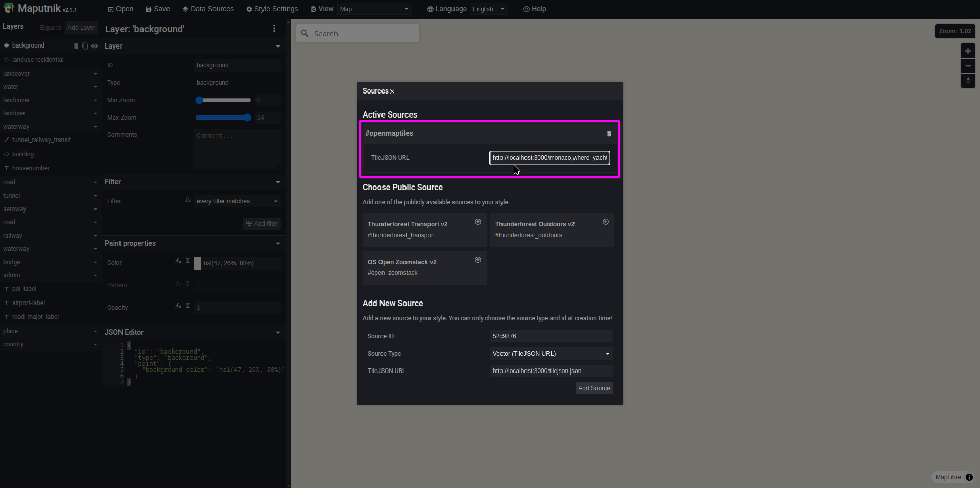Click the data function icon for Opacity
Image resolution: width=980 pixels, height=488 pixels.
coord(188,306)
